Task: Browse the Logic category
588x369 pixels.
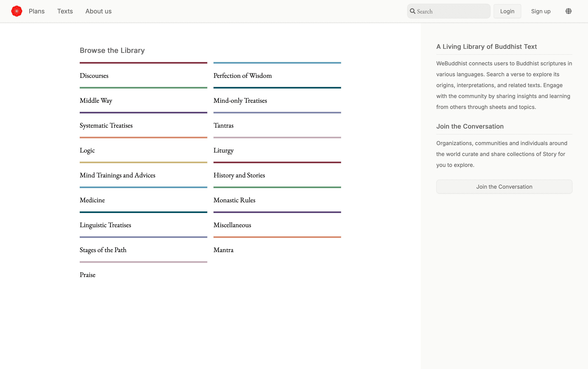Action: [x=87, y=150]
